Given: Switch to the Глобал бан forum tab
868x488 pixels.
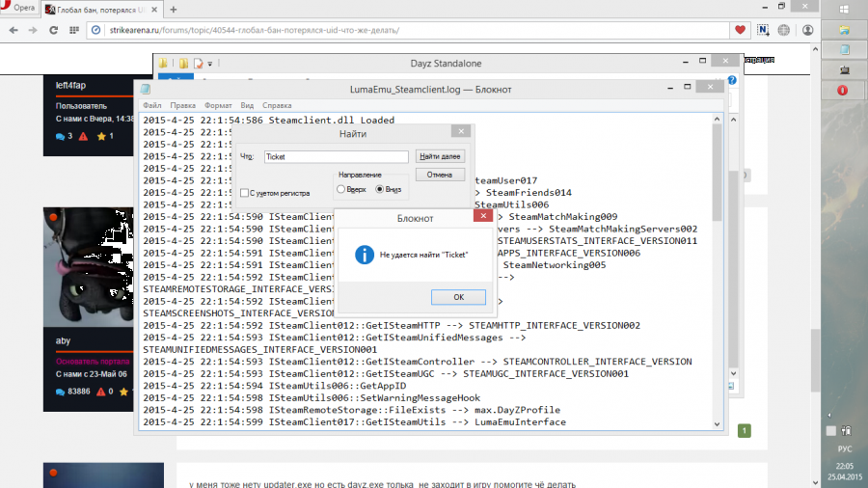Looking at the screenshot, I should (102, 10).
